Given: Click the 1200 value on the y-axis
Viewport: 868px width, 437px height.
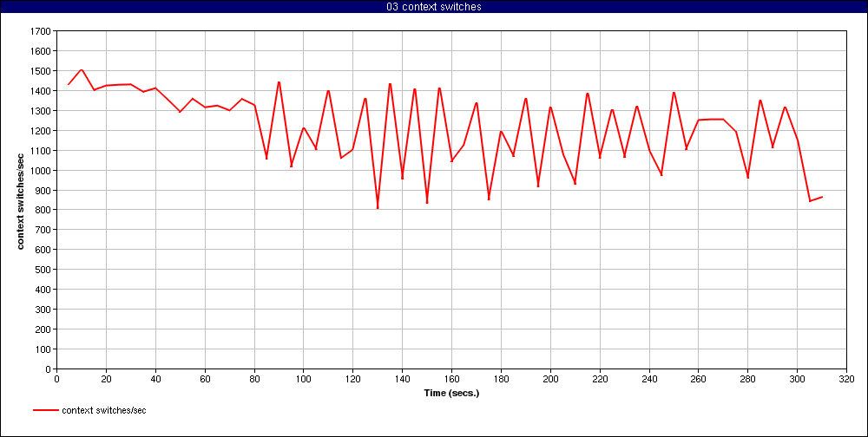Looking at the screenshot, I should (x=42, y=131).
